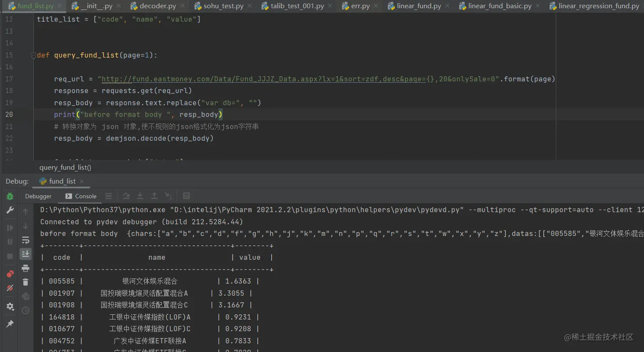Collapse the query_fund_list function fold marker
Image resolution: width=644 pixels, height=352 pixels.
click(33, 55)
